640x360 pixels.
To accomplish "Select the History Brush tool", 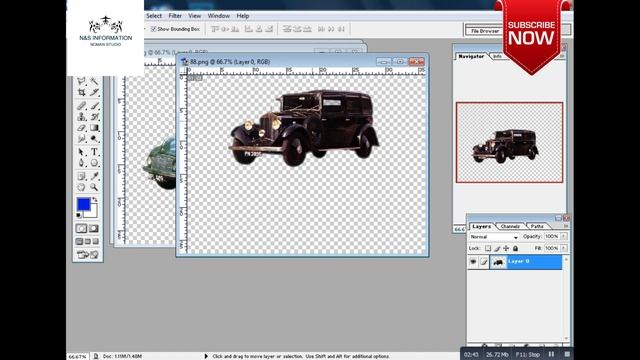I will pyautogui.click(x=94, y=117).
